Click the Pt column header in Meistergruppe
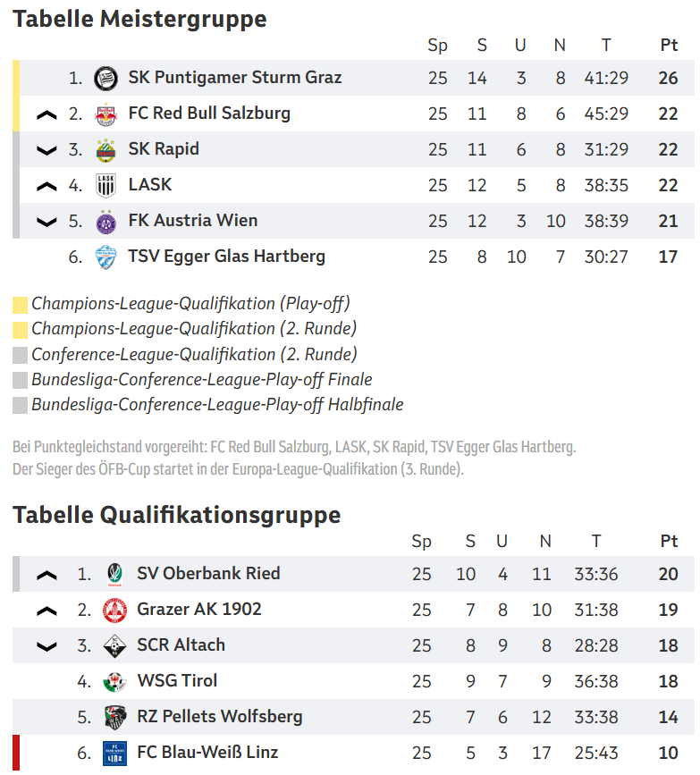 (x=669, y=46)
